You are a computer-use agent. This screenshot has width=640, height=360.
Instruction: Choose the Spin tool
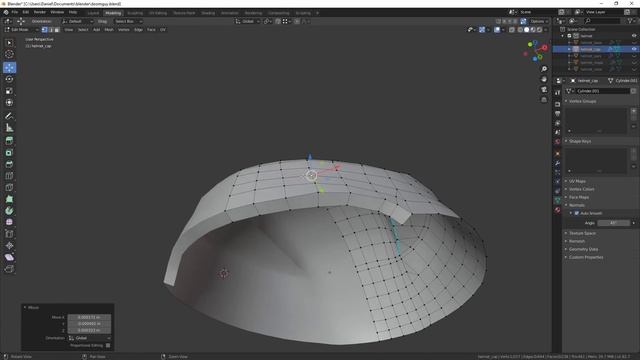point(9,211)
